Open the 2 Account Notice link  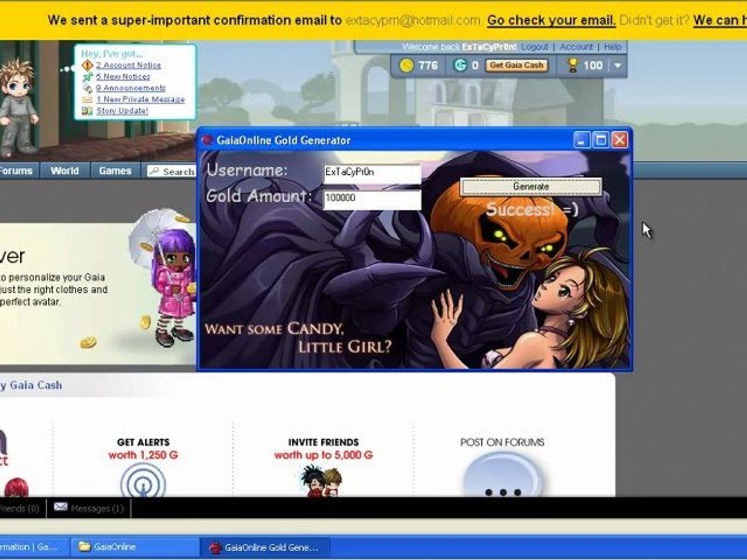128,65
